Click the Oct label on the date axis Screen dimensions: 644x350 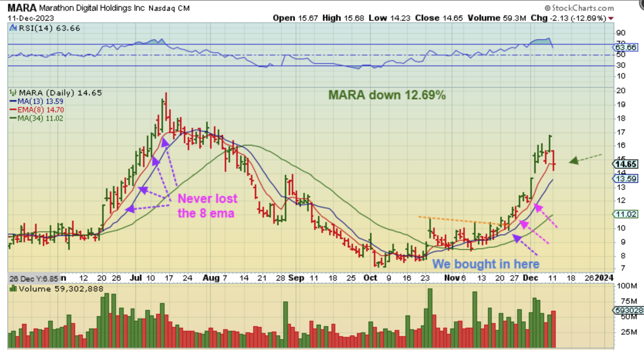370,278
